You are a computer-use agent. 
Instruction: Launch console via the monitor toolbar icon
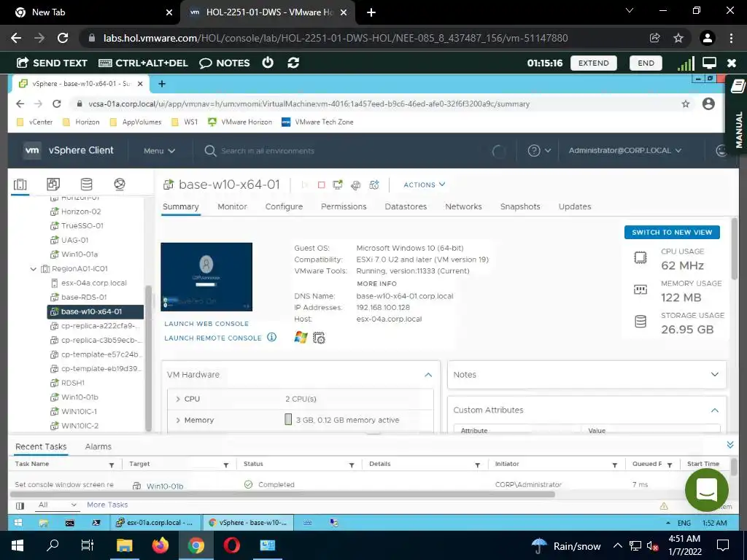[x=338, y=184]
